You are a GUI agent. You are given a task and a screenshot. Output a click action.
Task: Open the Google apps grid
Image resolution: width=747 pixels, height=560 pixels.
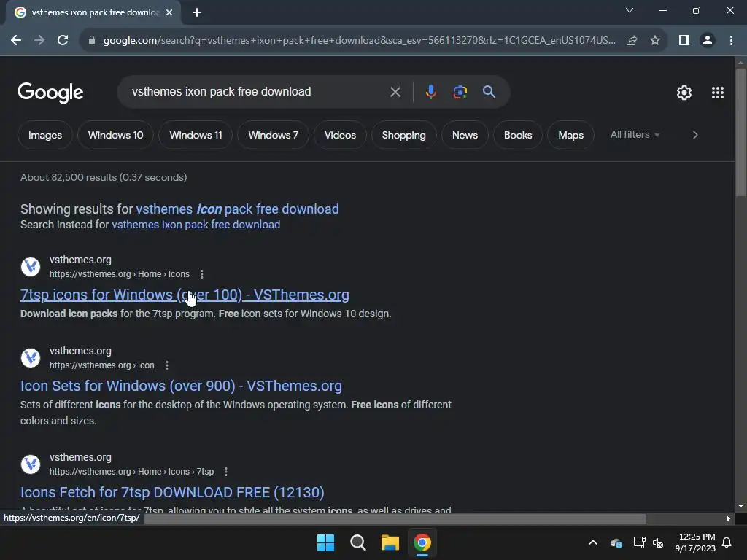(718, 93)
